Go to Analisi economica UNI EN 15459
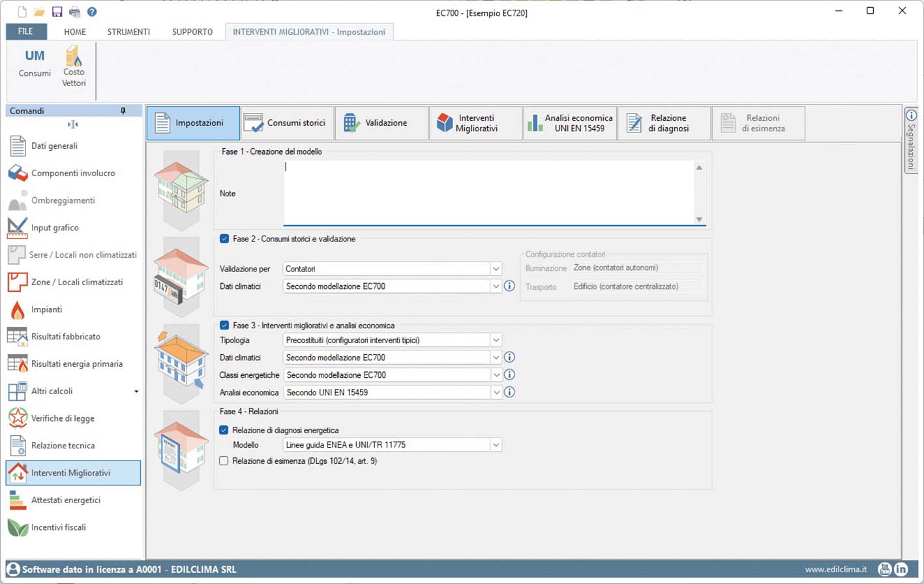924x584 pixels. [x=570, y=123]
